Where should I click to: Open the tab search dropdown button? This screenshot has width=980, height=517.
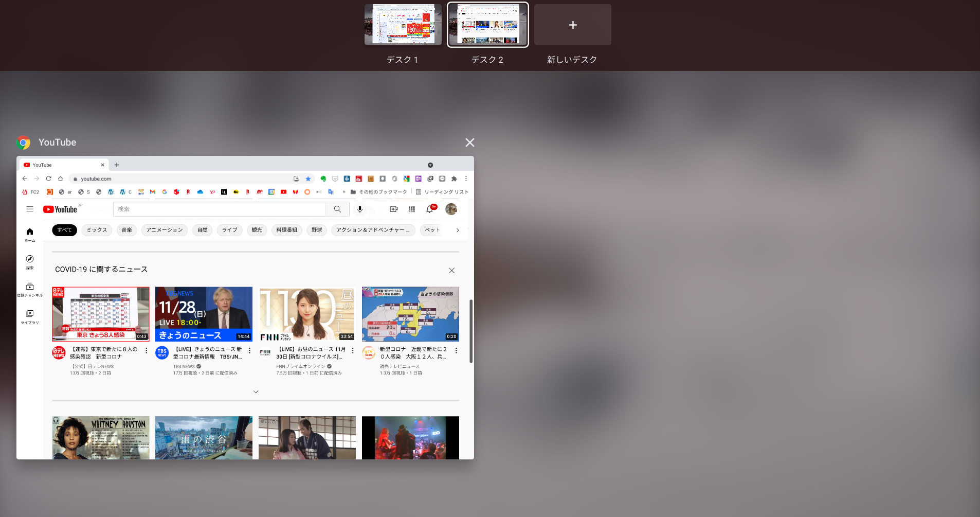pos(430,165)
